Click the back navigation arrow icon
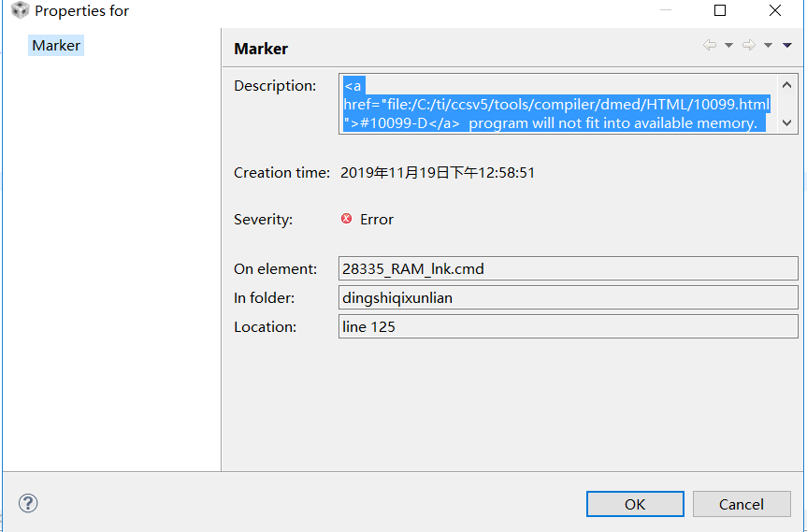The width and height of the screenshot is (807, 532). pyautogui.click(x=710, y=45)
